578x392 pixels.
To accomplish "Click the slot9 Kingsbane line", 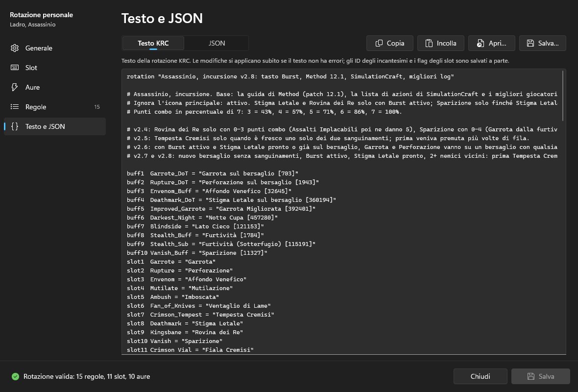I will click(185, 333).
